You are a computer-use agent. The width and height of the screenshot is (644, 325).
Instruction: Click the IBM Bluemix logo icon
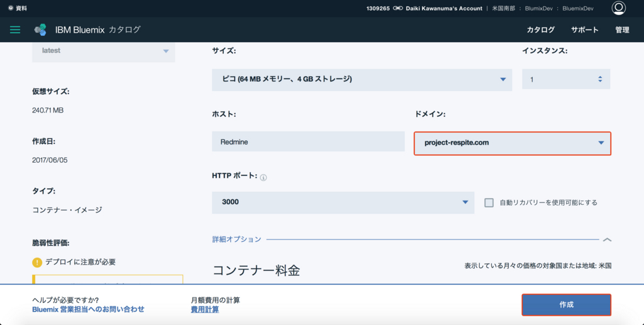tap(40, 30)
